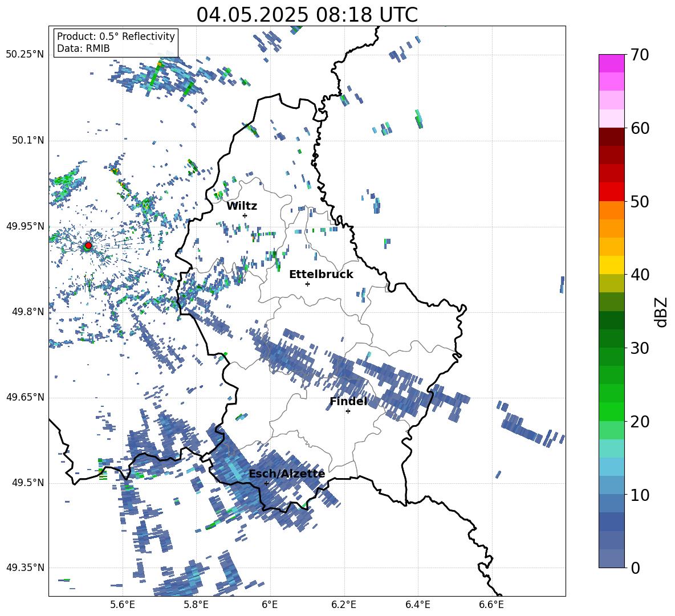Click the 60 tick on the colorbar
The width and height of the screenshot is (675, 616).
pos(640,128)
